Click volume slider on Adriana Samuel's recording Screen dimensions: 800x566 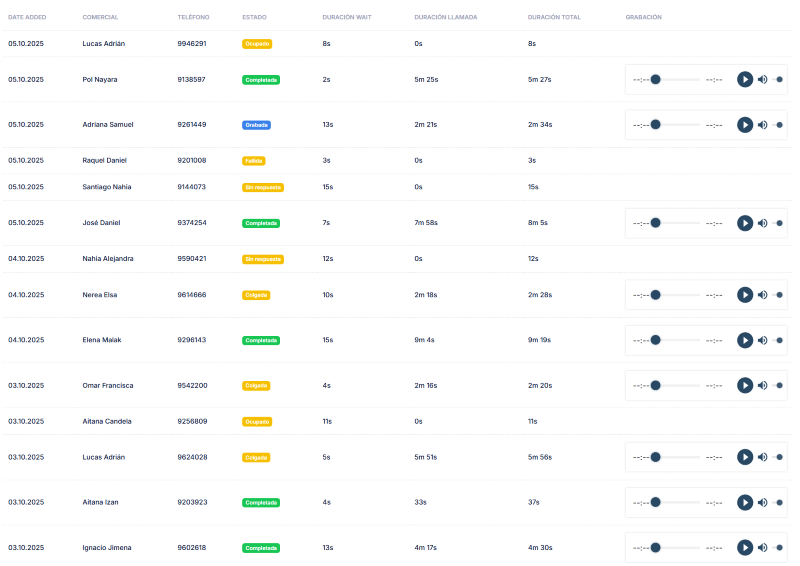pos(779,125)
